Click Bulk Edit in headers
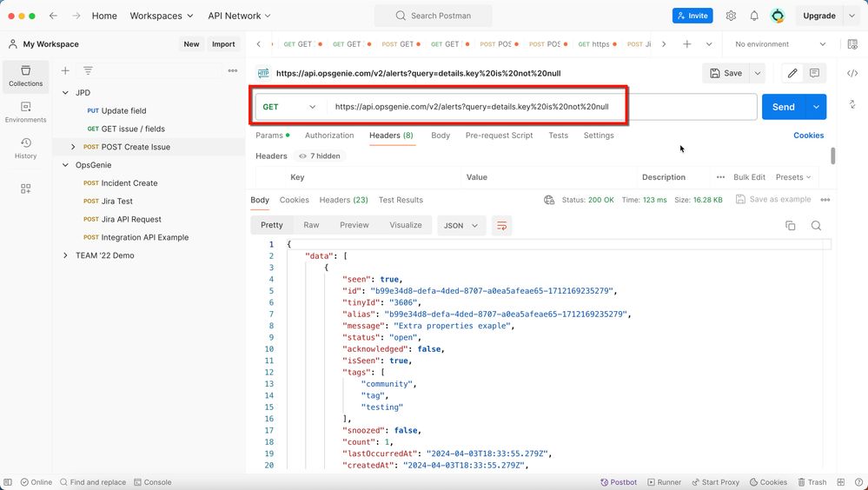 (x=749, y=177)
